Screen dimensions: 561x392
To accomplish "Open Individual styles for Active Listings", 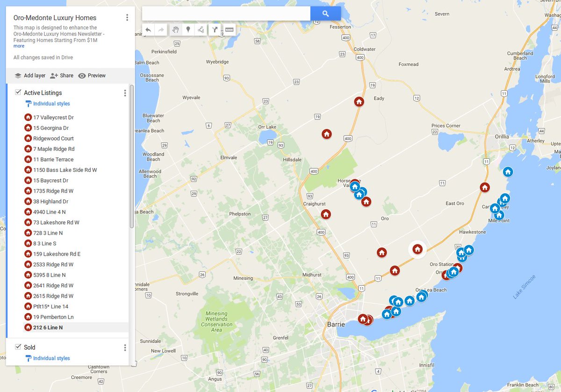I will (47, 104).
